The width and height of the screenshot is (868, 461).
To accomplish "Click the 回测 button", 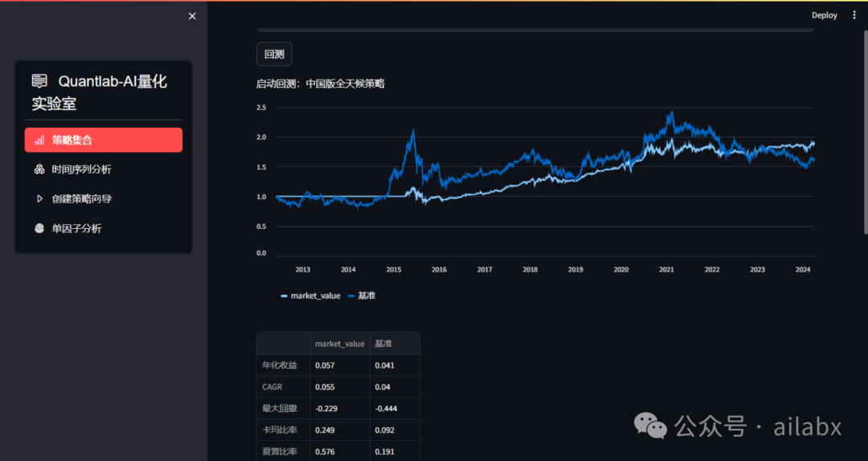I will 274,55.
